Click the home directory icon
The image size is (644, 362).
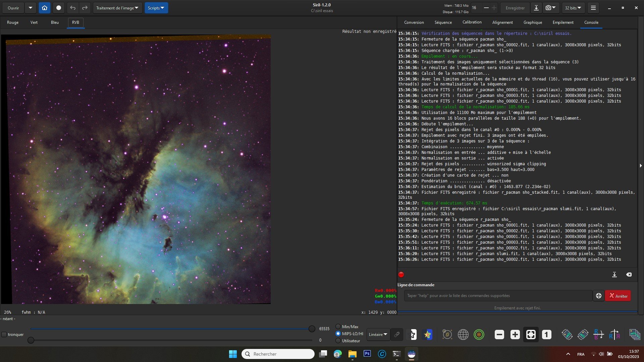(x=45, y=8)
